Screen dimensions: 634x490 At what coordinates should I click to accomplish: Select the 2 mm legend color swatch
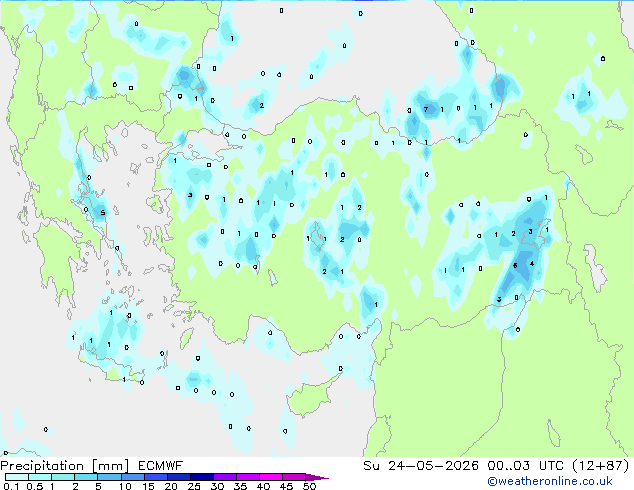pos(86,477)
